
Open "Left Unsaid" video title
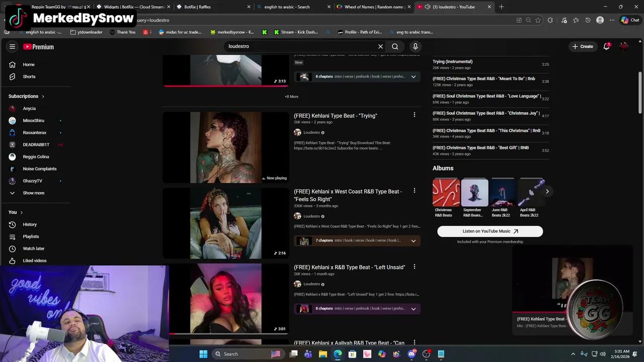[x=349, y=267]
